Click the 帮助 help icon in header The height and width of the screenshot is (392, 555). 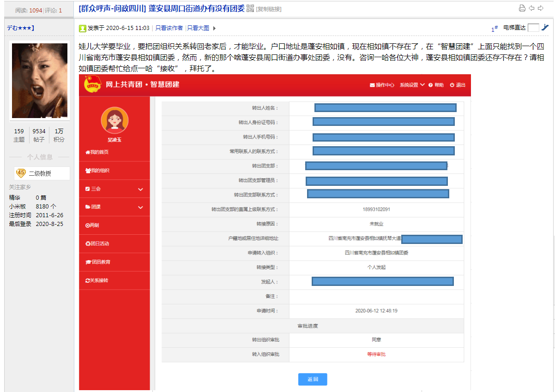(x=430, y=85)
